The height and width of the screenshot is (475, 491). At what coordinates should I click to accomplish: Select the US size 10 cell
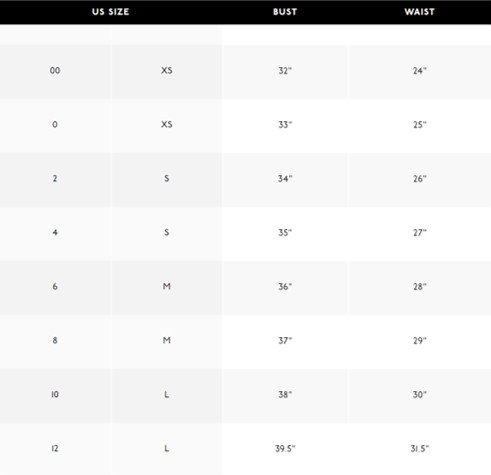click(55, 394)
